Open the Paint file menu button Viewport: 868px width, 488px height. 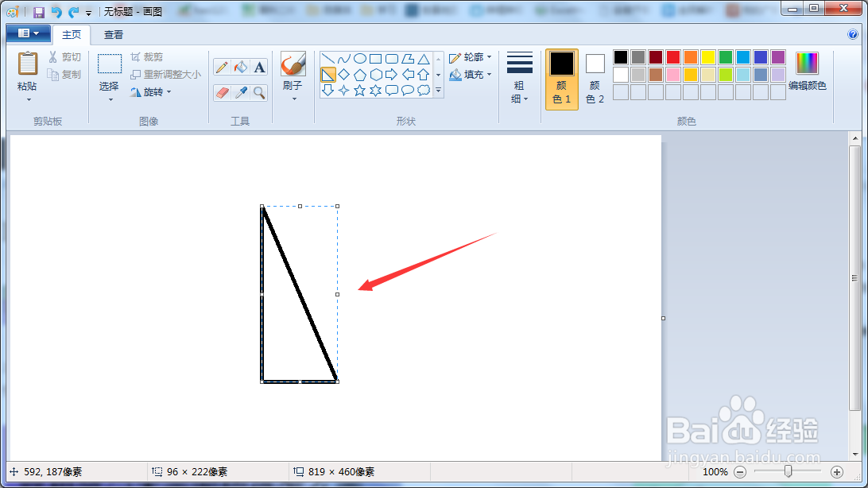coord(29,33)
